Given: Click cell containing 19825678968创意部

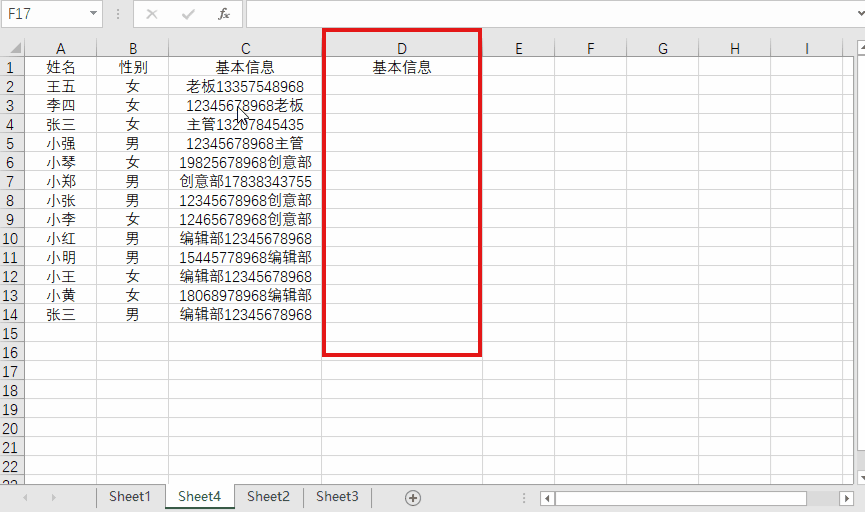Looking at the screenshot, I should coord(245,162).
